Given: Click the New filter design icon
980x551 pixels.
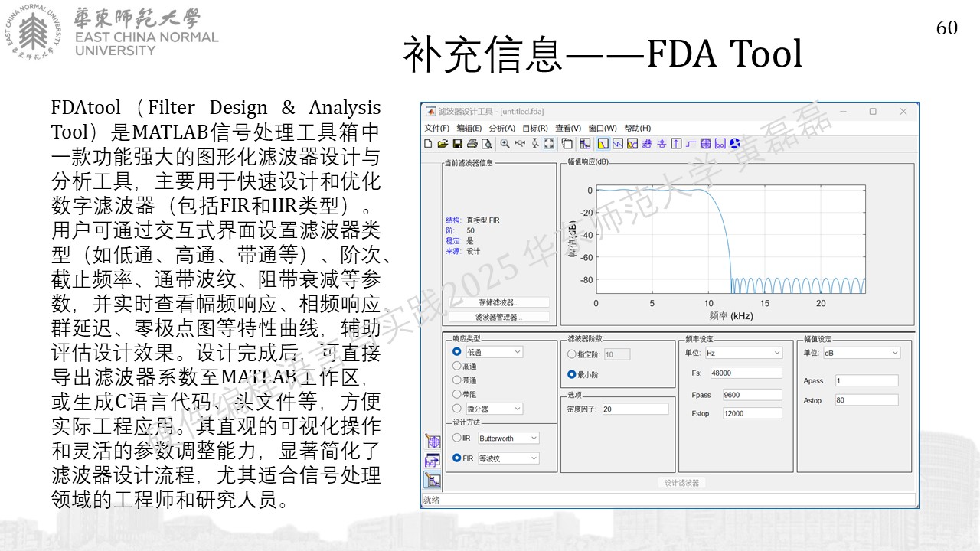Looking at the screenshot, I should pyautogui.click(x=428, y=143).
